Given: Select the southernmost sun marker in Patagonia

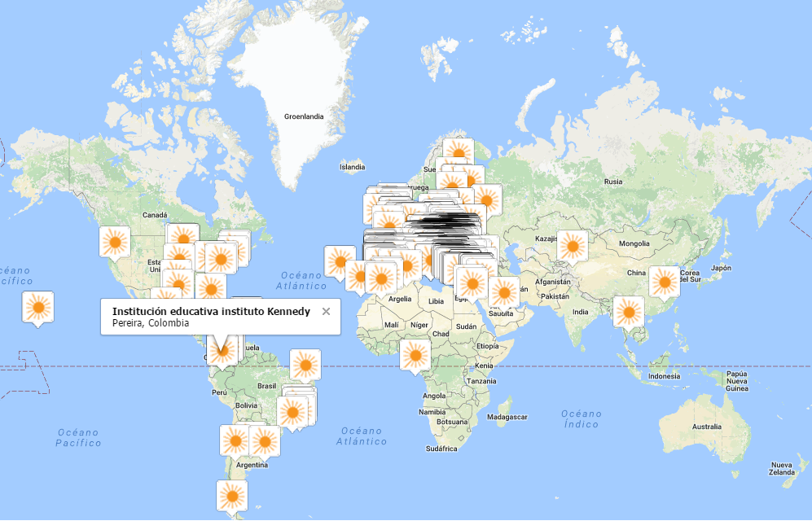Looking at the screenshot, I should (232, 497).
